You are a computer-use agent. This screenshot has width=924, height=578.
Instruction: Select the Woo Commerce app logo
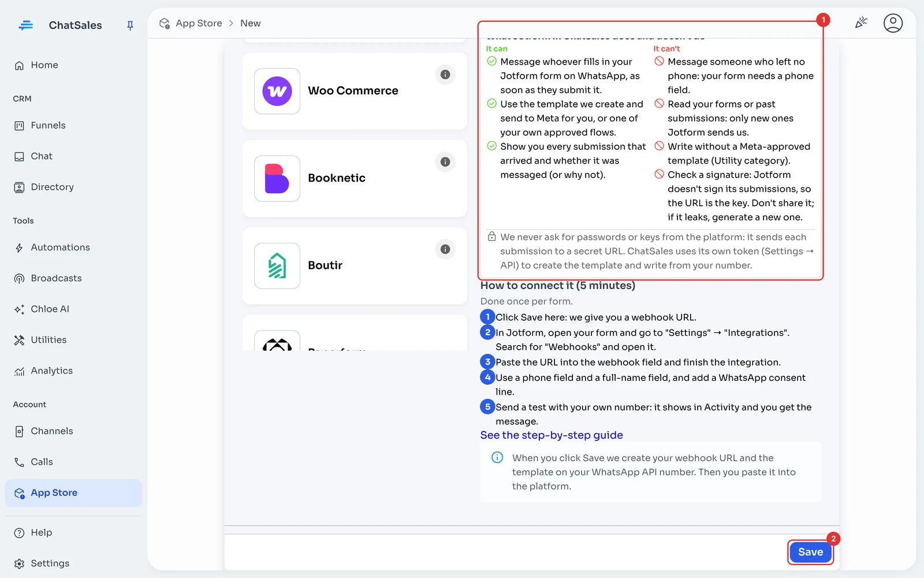(x=277, y=91)
